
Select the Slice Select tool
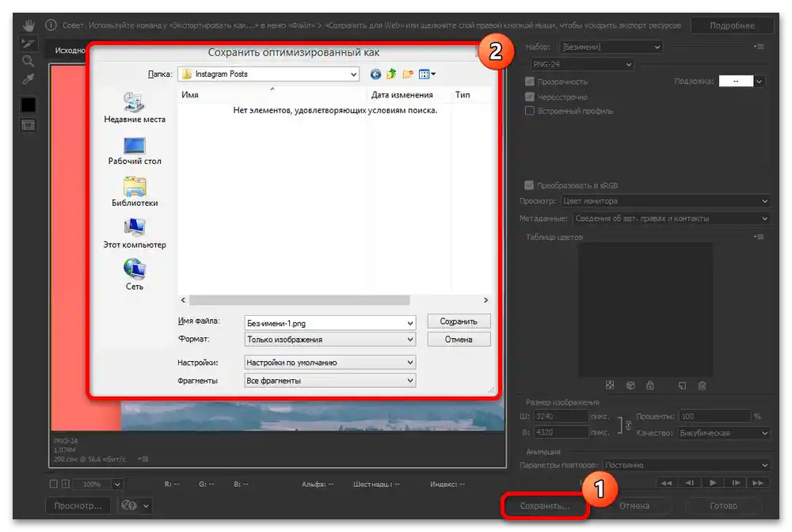(x=29, y=44)
